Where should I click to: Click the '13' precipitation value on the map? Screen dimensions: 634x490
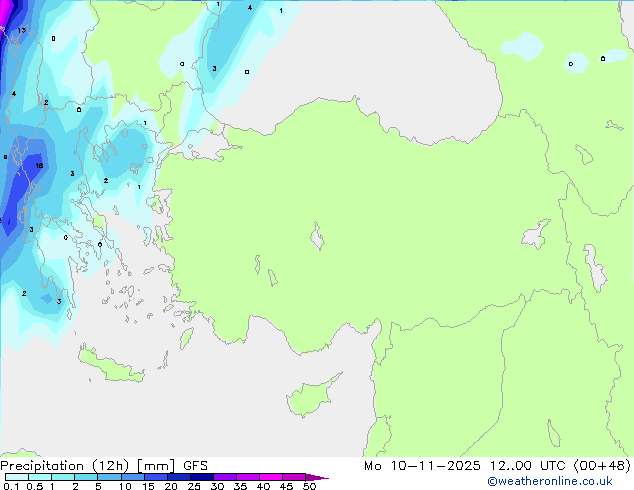tap(21, 30)
